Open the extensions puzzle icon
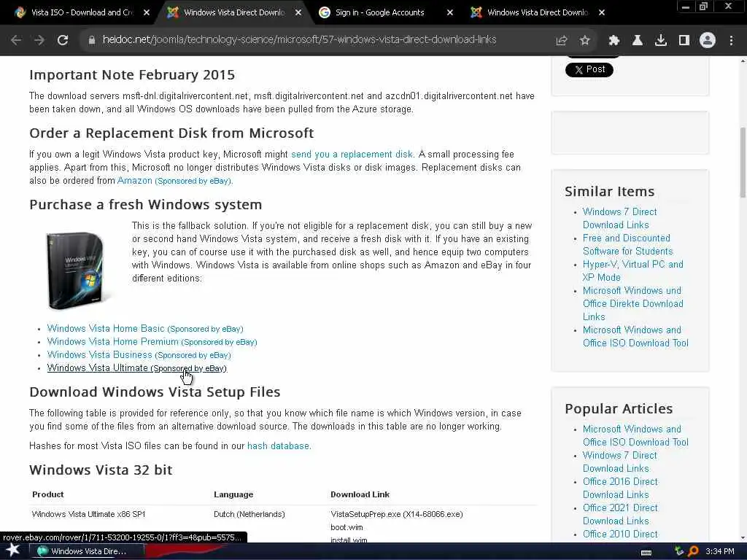Screen dimensions: 747x560 click(x=614, y=41)
